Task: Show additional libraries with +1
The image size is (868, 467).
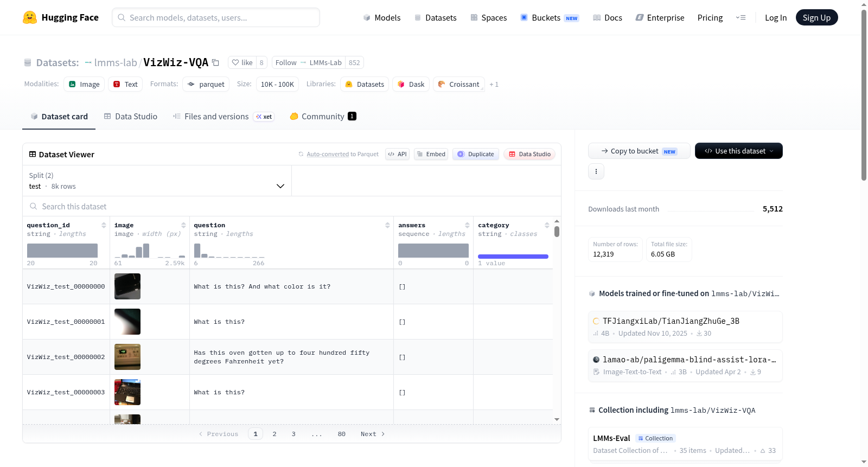Action: tap(494, 84)
